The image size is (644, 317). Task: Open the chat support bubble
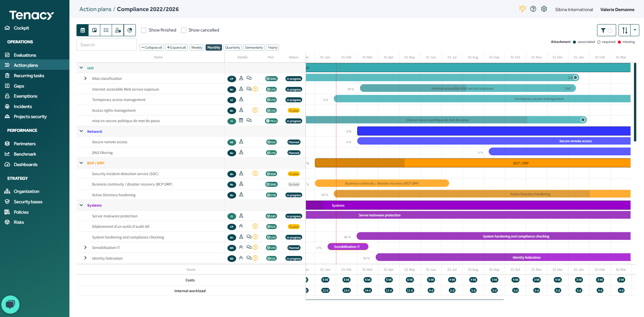10,305
